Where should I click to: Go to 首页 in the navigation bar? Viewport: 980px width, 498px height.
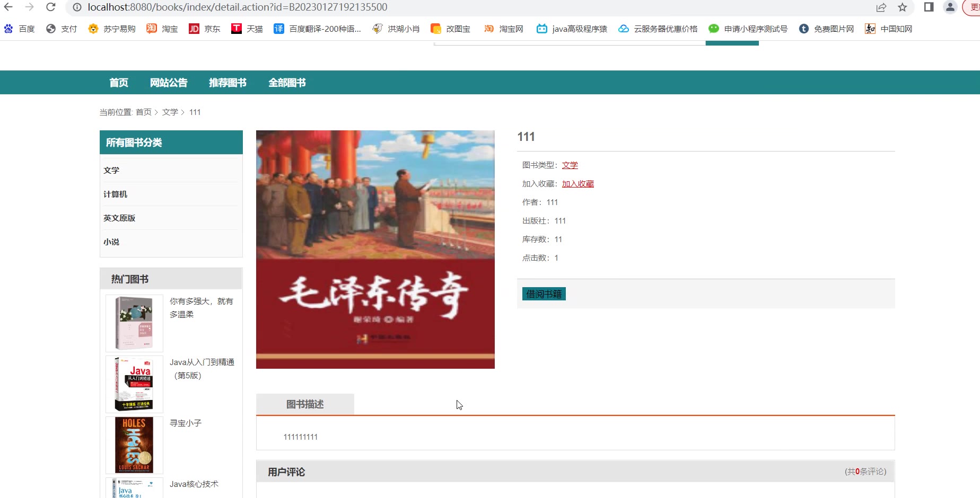119,83
